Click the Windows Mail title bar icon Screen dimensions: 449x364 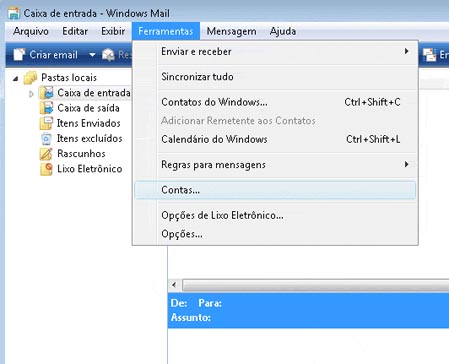pos(14,13)
